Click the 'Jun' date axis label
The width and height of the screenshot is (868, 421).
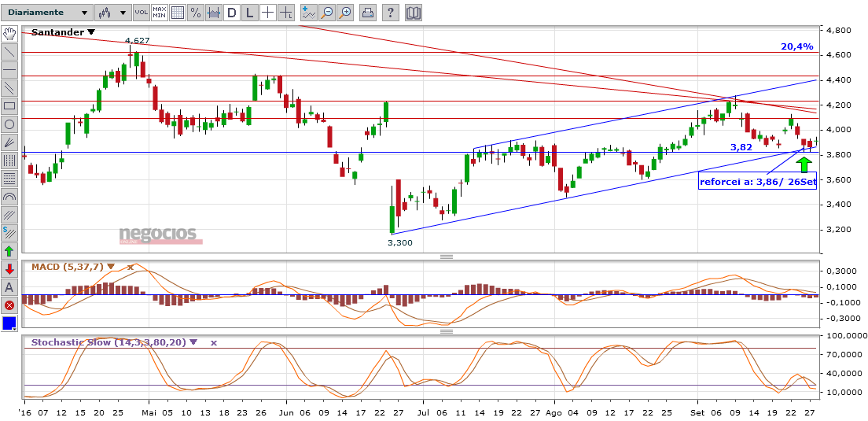pyautogui.click(x=286, y=412)
